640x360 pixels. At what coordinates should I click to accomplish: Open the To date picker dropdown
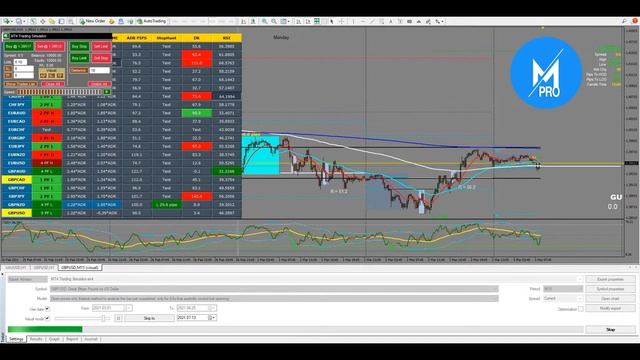pyautogui.click(x=213, y=308)
